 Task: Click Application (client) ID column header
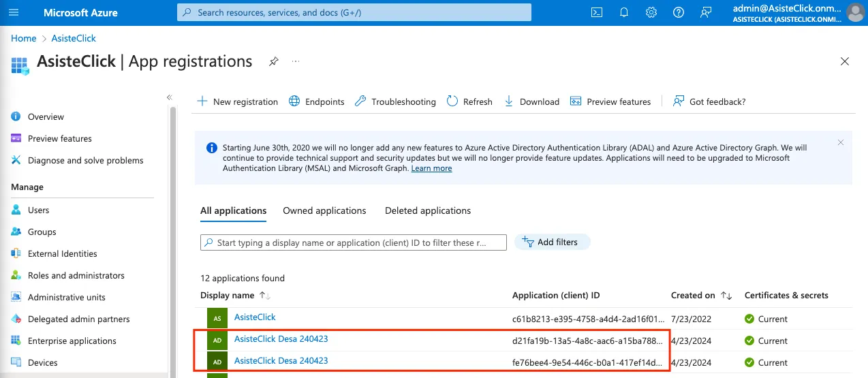coord(556,296)
